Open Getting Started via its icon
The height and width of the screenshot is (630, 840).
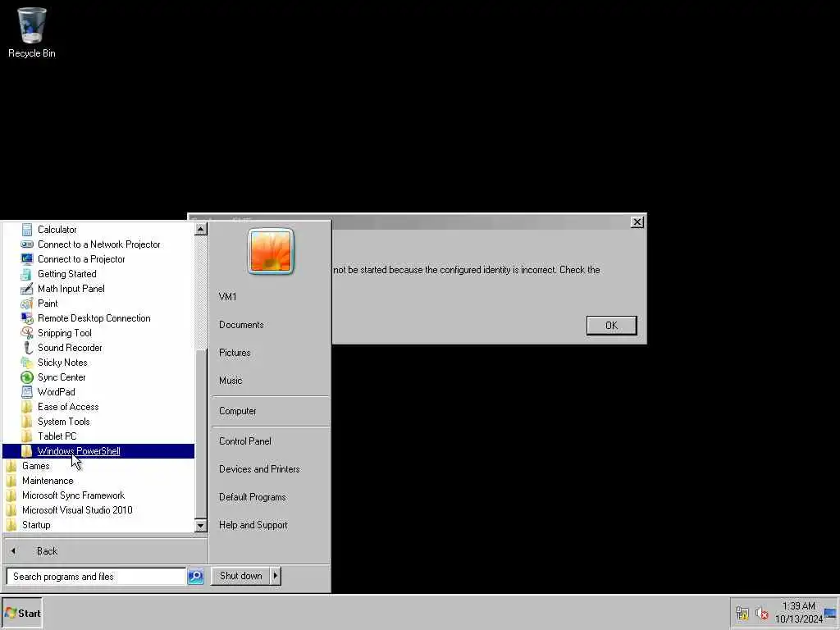[x=27, y=274]
